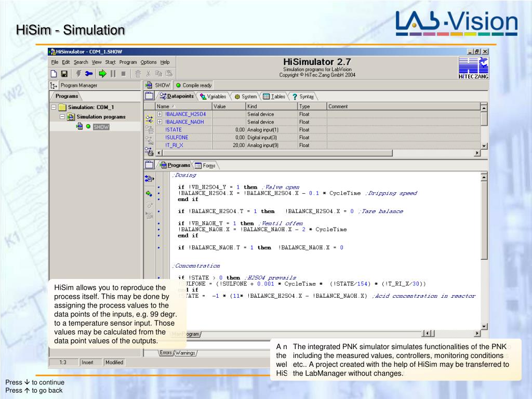
Task: Click the SHOW program icon in header bar
Action: pyautogui.click(x=149, y=85)
